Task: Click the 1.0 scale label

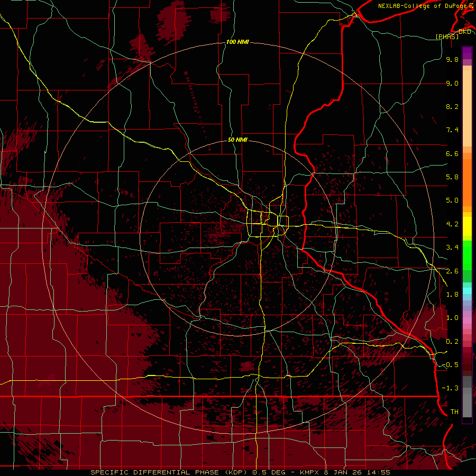Action: (x=452, y=318)
